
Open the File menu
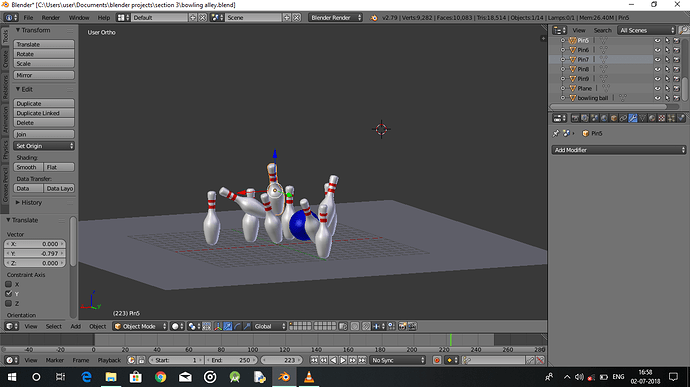click(x=28, y=18)
